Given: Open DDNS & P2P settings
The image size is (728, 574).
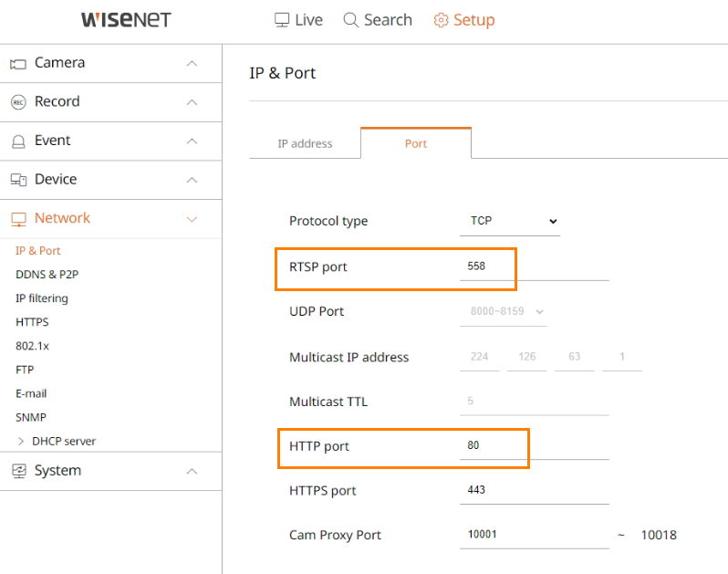Looking at the screenshot, I should 47,275.
